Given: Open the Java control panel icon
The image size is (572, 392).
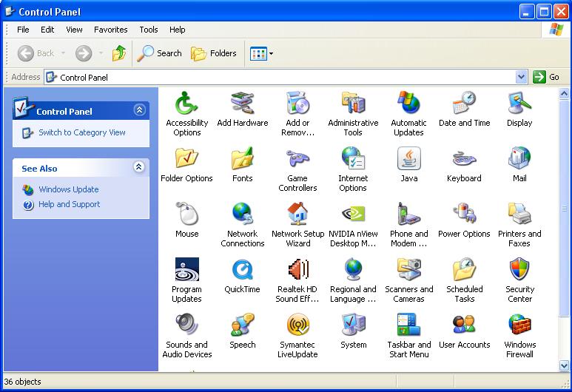Looking at the screenshot, I should [408, 158].
